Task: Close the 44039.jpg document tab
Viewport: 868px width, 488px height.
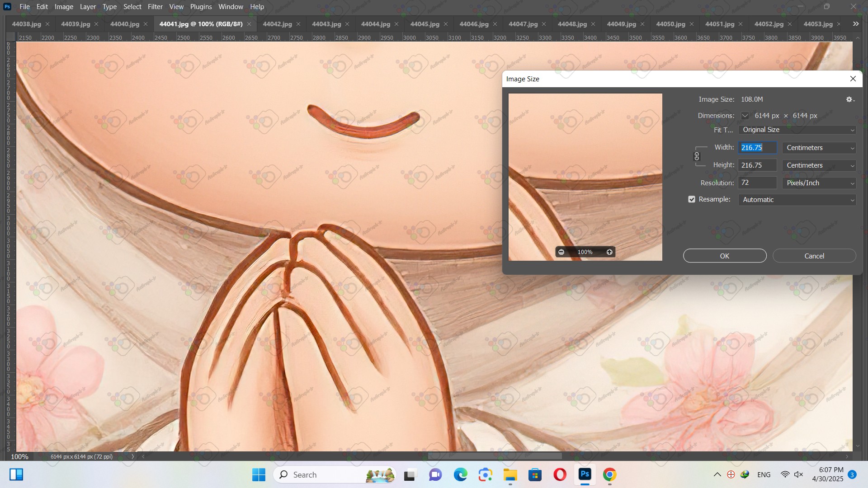Action: 96,24
